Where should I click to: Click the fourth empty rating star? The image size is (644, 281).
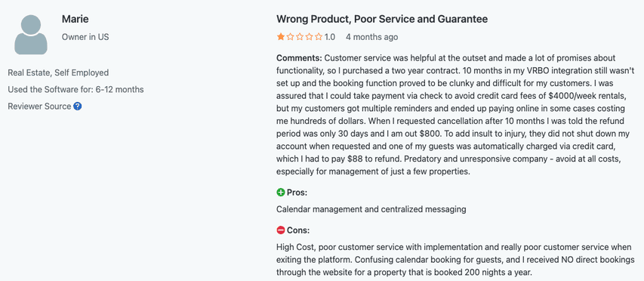310,37
